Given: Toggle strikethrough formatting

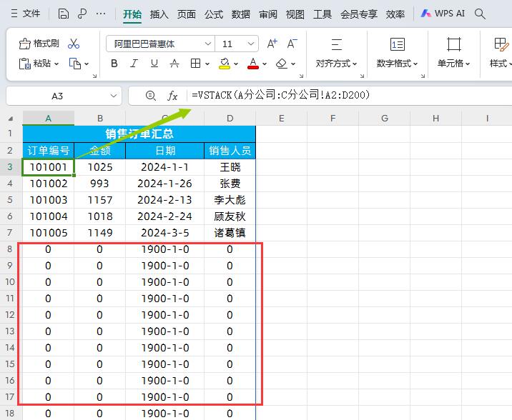Looking at the screenshot, I should click(x=174, y=64).
